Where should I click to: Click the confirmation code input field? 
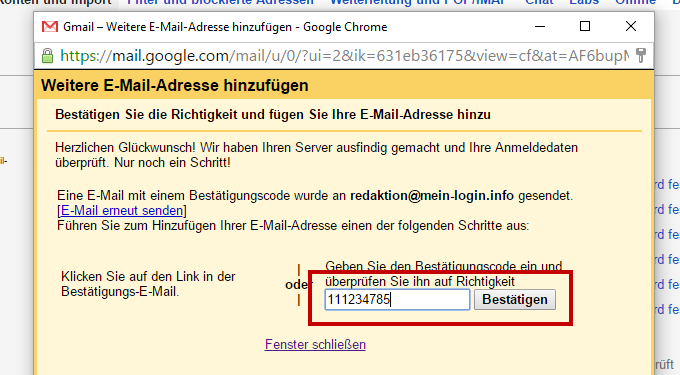click(x=397, y=300)
